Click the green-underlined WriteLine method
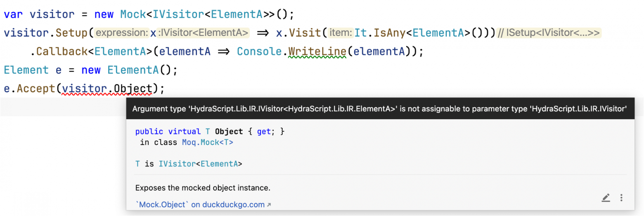Image resolution: width=644 pixels, height=216 pixels. 317,52
